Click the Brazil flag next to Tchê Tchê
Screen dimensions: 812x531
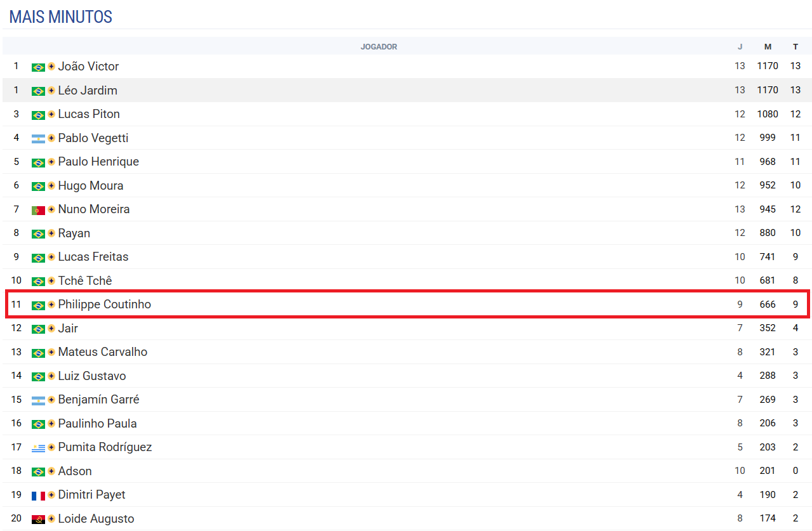pyautogui.click(x=38, y=281)
